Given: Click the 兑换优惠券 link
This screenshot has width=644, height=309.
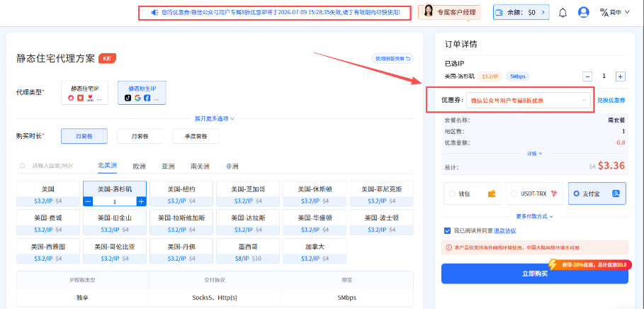Looking at the screenshot, I should [611, 100].
